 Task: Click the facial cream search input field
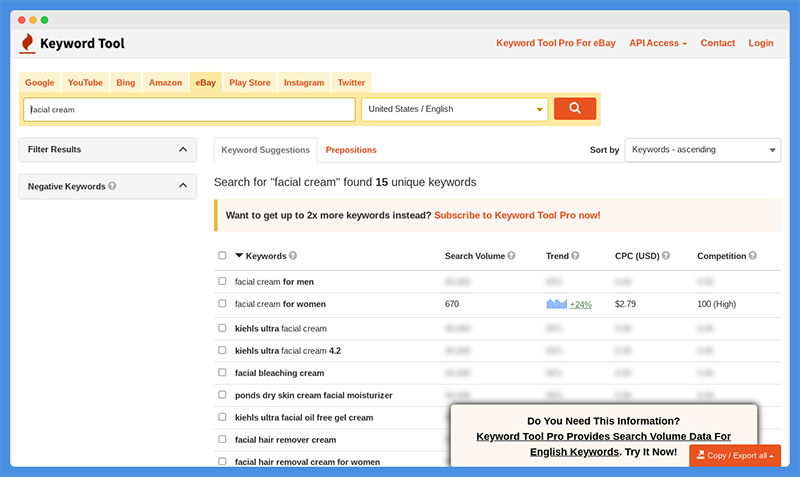point(189,109)
